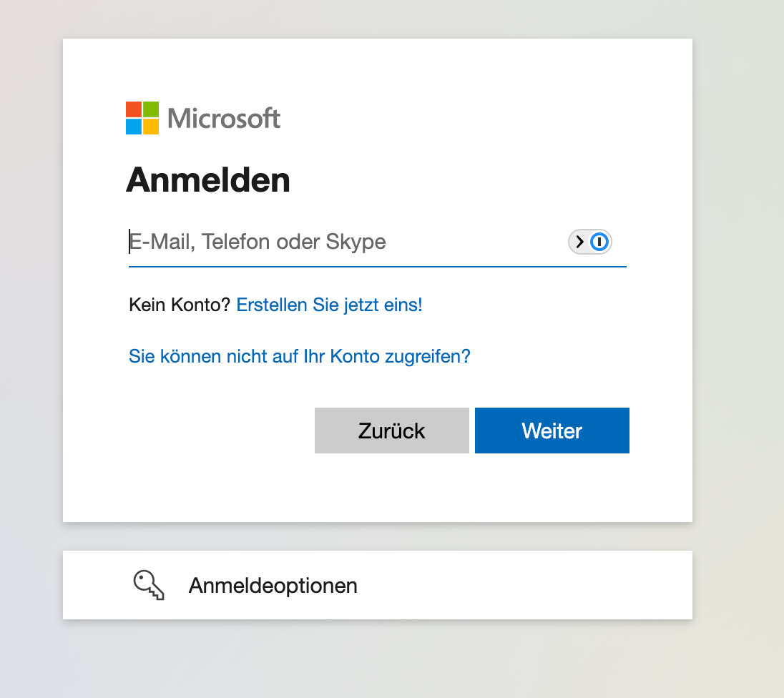
Task: Click the key icon beside Anmeldeoptionen
Action: point(149,585)
